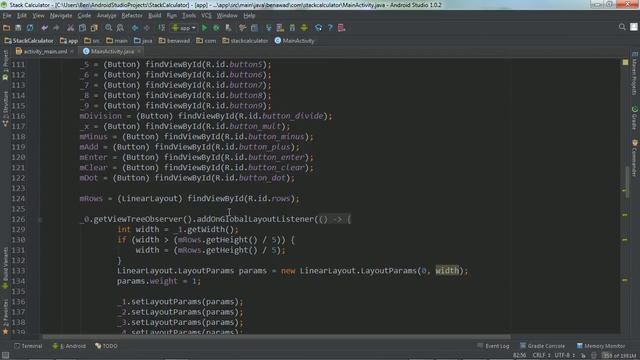
Task: Click the horizontal scrollbar of the editor
Action: [276, 337]
